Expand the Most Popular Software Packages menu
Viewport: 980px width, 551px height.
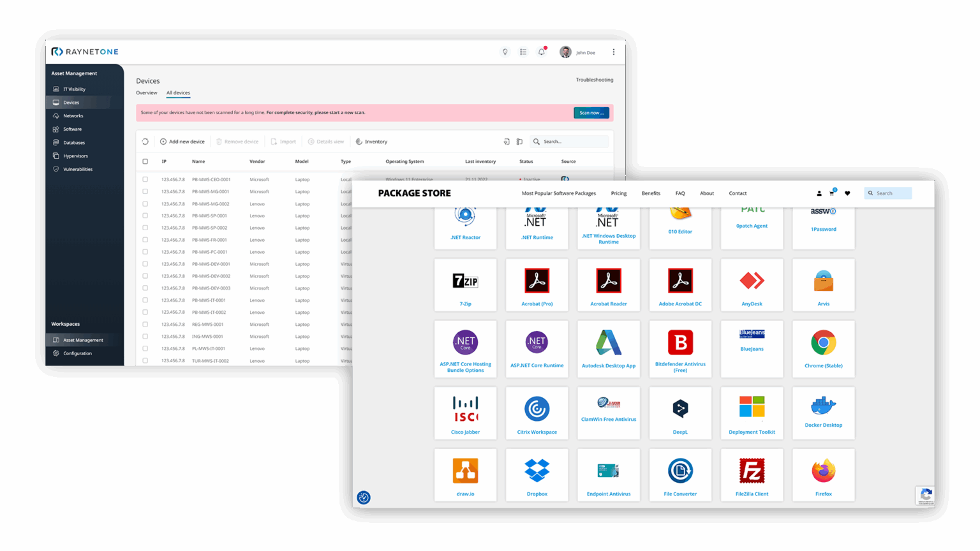(x=559, y=193)
